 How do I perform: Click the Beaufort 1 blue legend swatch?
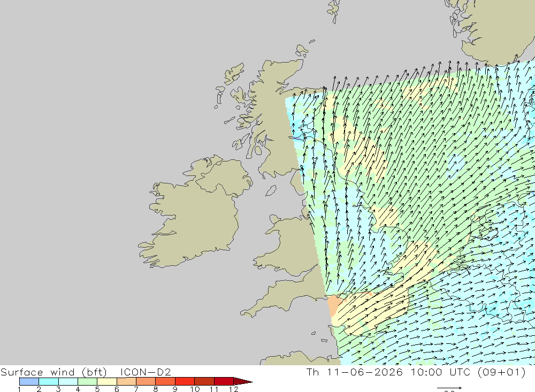coord(29,381)
